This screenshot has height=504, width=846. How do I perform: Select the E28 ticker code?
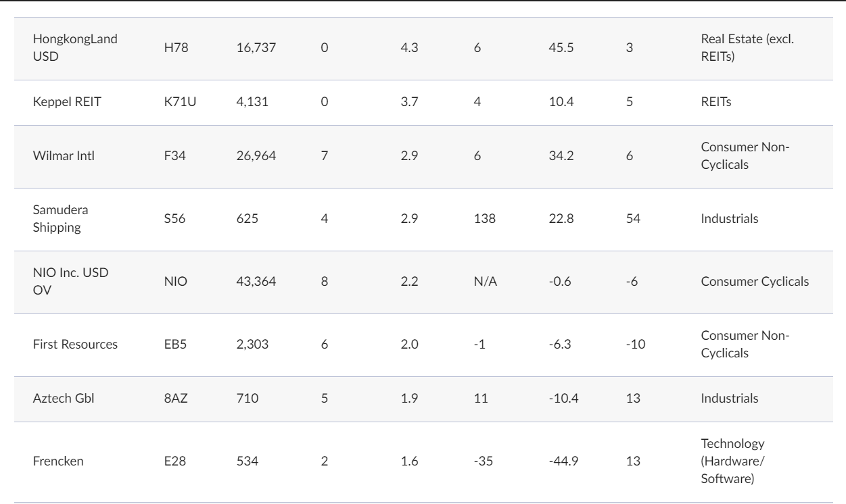[174, 461]
